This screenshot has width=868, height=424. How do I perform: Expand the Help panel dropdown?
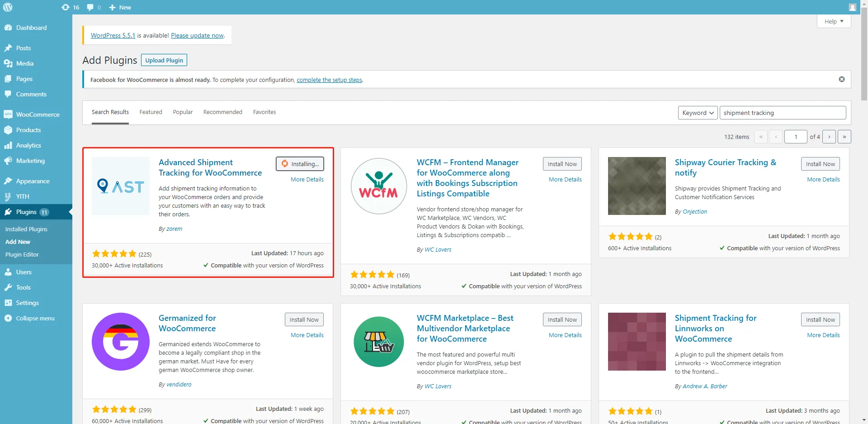pos(834,21)
